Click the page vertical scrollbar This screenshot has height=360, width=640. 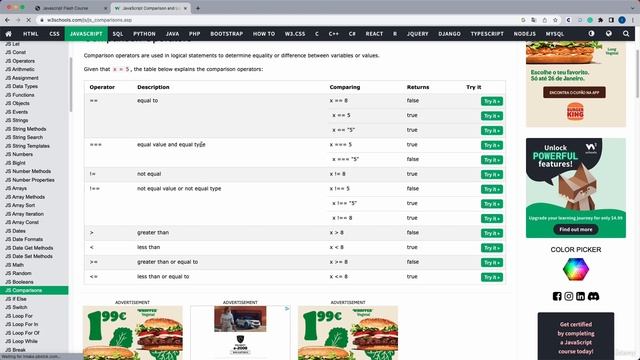(637, 73)
